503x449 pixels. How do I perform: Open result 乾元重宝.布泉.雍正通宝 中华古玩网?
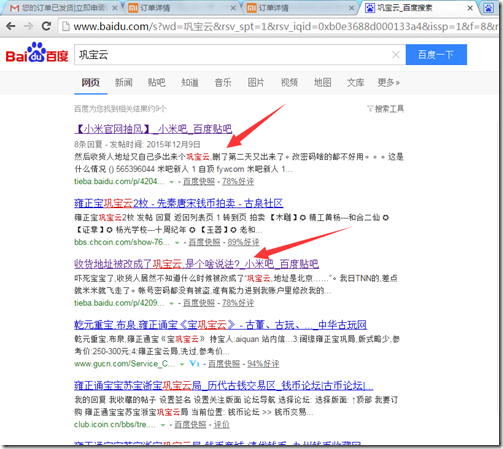point(220,325)
